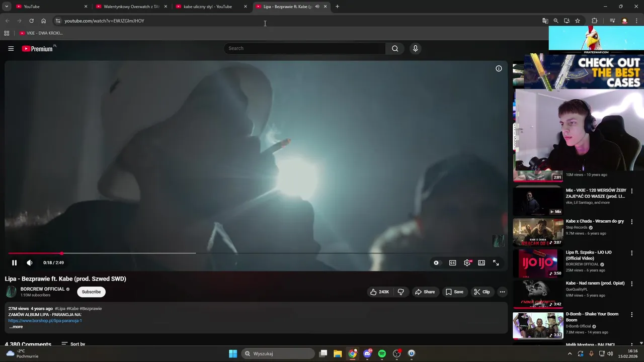Select the Lipa - Bezprawie tab
This screenshot has width=644, height=362.
pyautogui.click(x=288, y=7)
